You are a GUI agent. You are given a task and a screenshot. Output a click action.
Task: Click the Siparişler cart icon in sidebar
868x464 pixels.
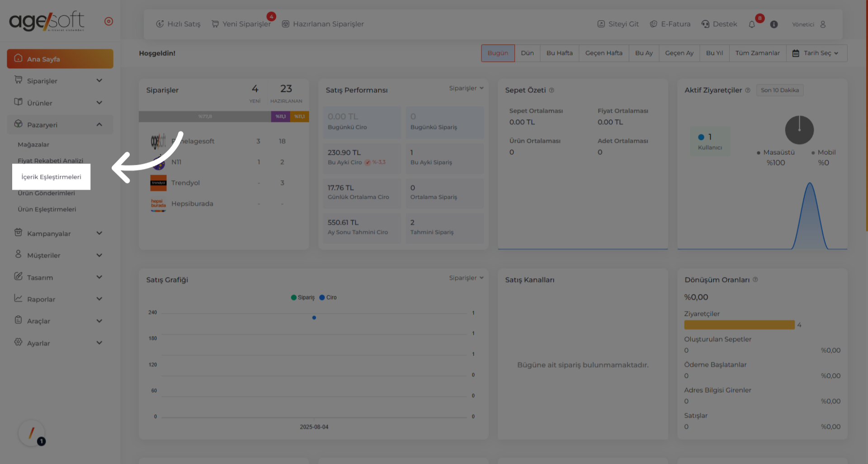[x=18, y=80]
